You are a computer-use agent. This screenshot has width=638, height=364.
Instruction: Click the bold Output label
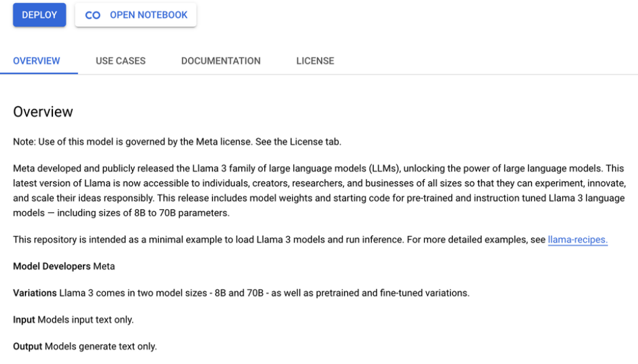27,347
